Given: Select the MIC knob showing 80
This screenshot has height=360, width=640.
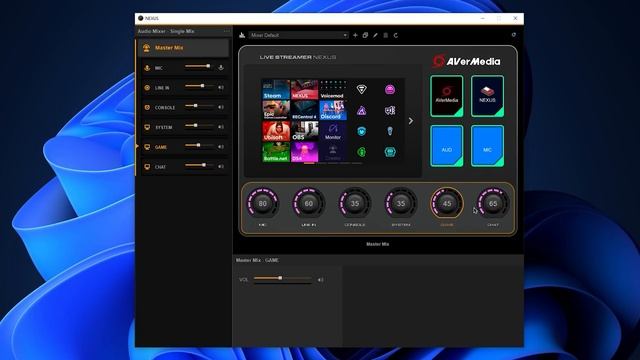Looking at the screenshot, I should pyautogui.click(x=262, y=203).
